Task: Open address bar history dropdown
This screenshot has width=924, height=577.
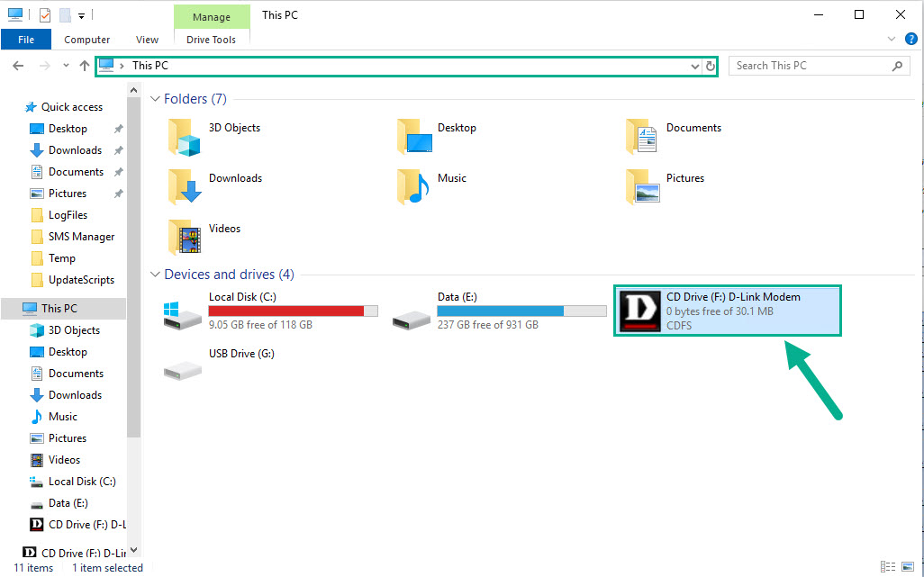Action: (695, 66)
